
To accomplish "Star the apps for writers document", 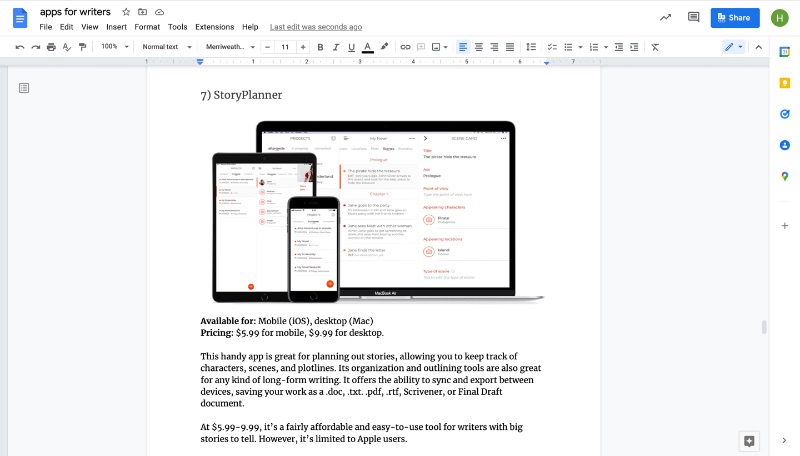I will coord(126,11).
